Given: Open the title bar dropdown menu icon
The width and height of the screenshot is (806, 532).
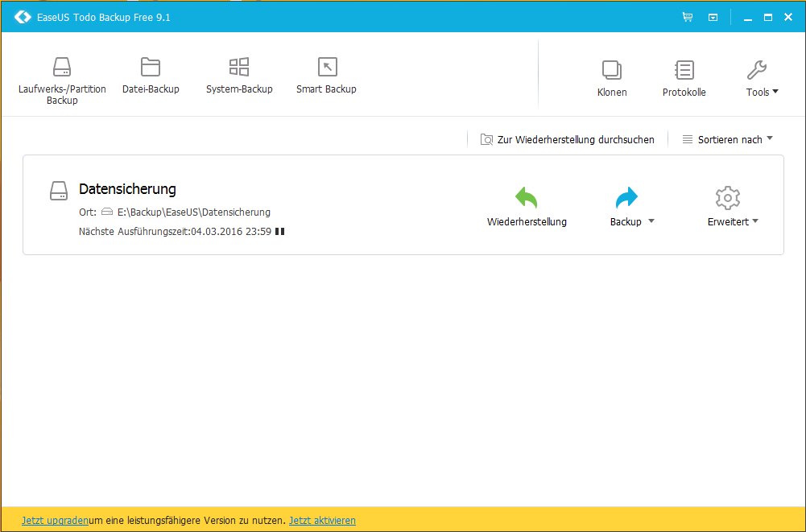Looking at the screenshot, I should [713, 17].
